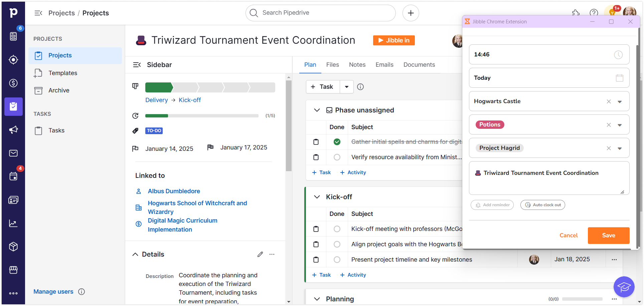Click the Search Pipedrive field
The width and height of the screenshot is (644, 306).
tap(320, 13)
